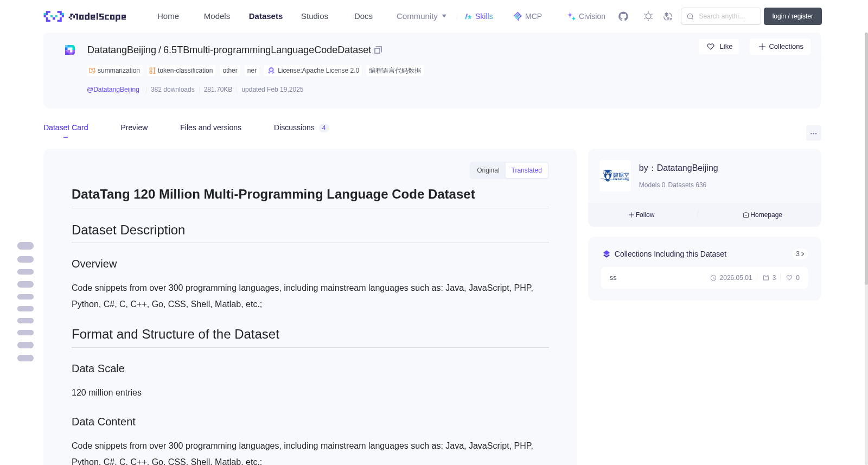
Task: Select the Dataset Card tab
Action: [x=66, y=128]
